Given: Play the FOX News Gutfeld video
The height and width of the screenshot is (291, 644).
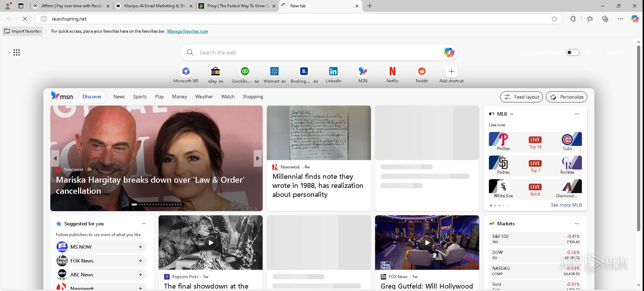Looking at the screenshot, I should (x=427, y=242).
